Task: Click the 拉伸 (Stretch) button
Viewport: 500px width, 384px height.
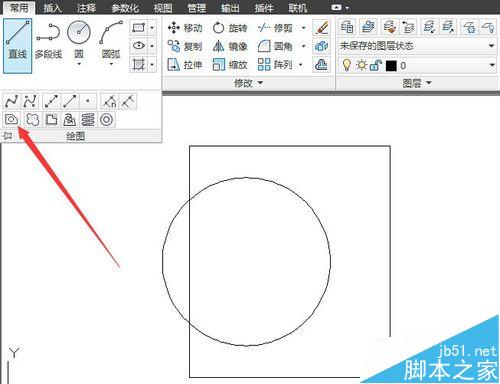Action: 185,64
